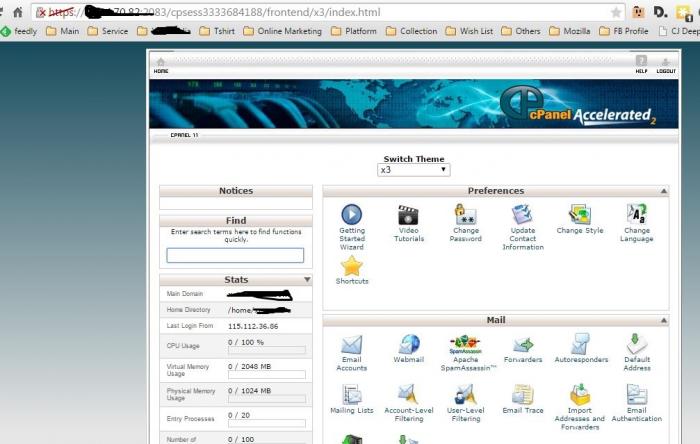The image size is (700, 444).
Task: Collapse the Preferences section
Action: (664, 191)
